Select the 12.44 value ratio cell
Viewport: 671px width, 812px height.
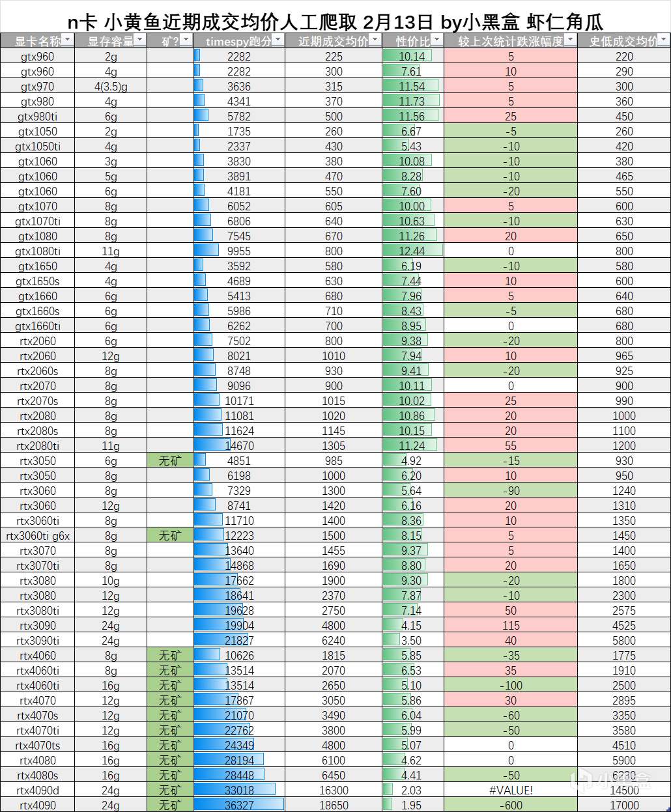tap(413, 251)
